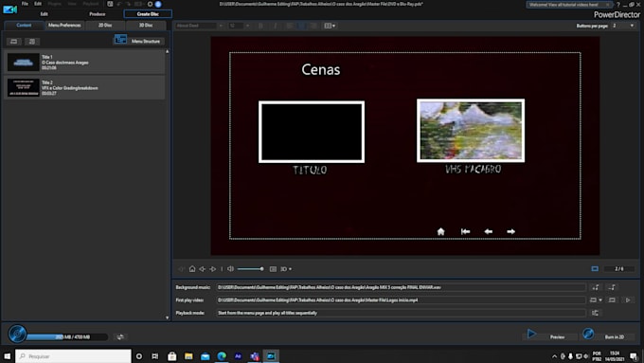The width and height of the screenshot is (644, 363).
Task: Open Microsoft Edge from the taskbar
Action: 222,356
